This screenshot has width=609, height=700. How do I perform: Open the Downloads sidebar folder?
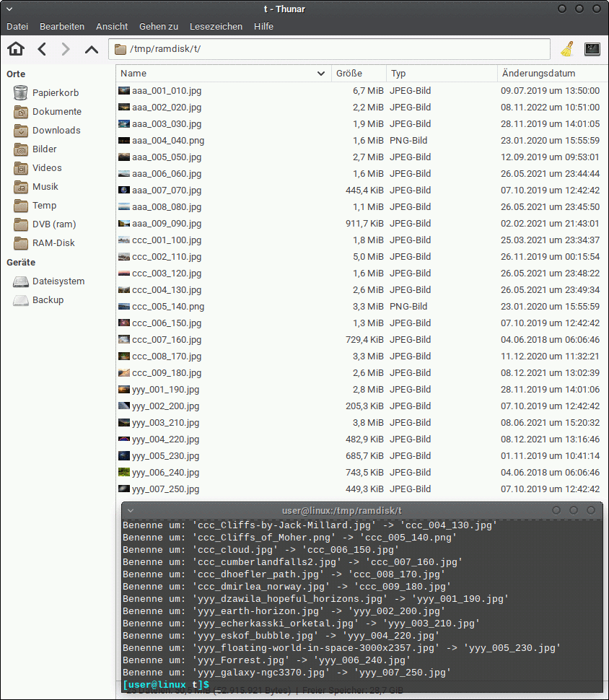tap(48, 131)
